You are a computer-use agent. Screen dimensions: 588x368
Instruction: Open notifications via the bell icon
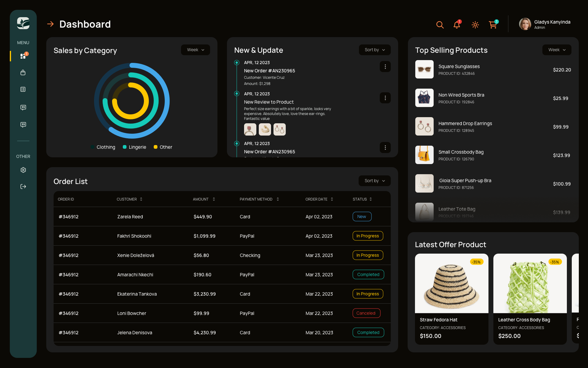tap(457, 25)
